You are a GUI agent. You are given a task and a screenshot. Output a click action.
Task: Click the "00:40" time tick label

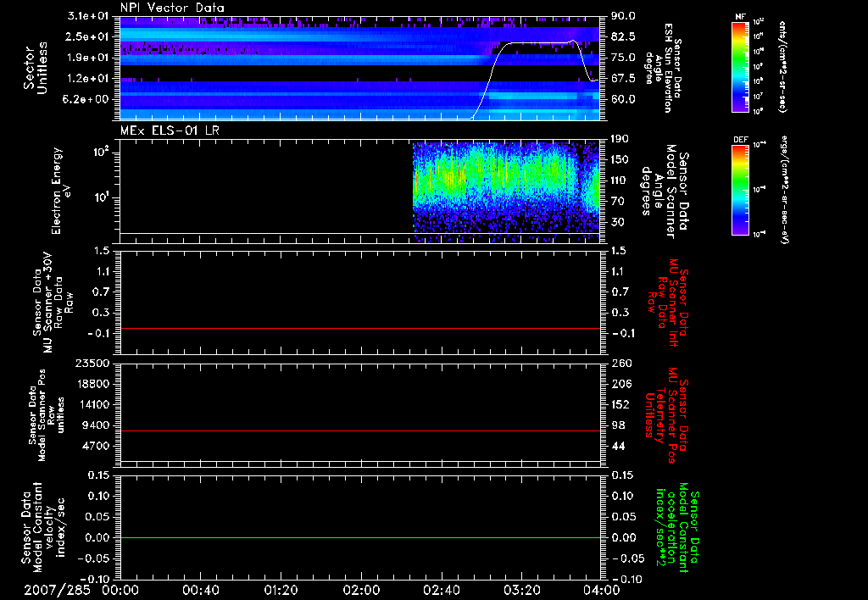tap(200, 590)
